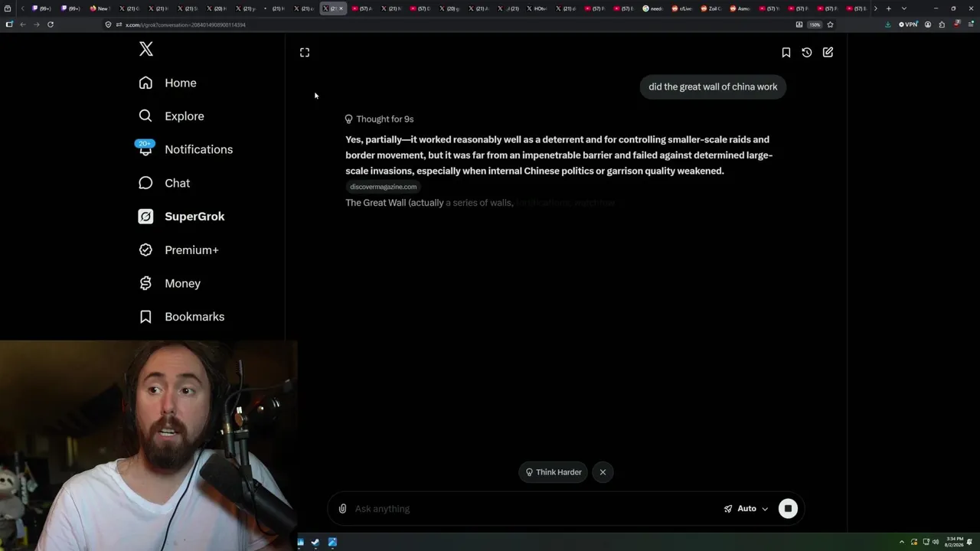Viewport: 980px width, 551px height.
Task: Open the Steam taskbar icon
Action: [x=315, y=543]
